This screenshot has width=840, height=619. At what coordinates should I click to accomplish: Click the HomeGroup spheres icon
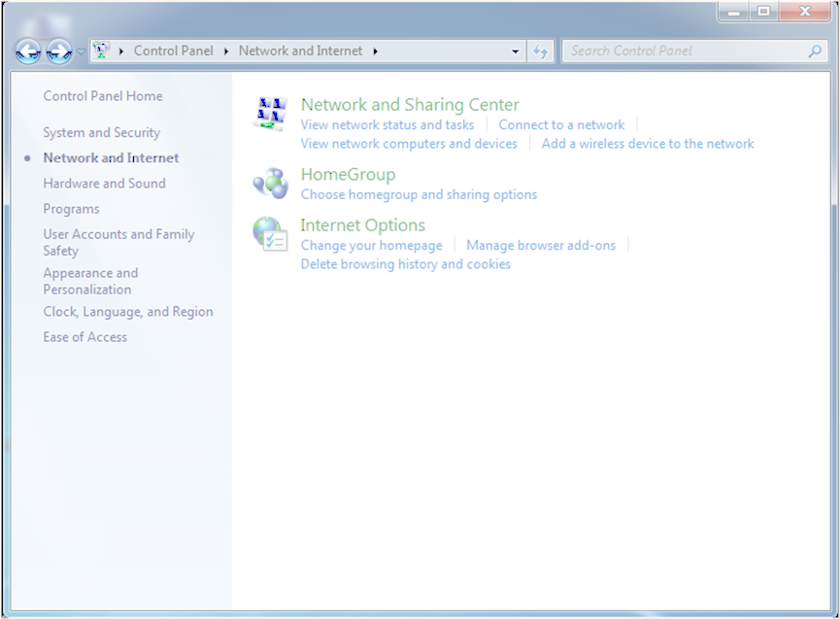pos(271,184)
